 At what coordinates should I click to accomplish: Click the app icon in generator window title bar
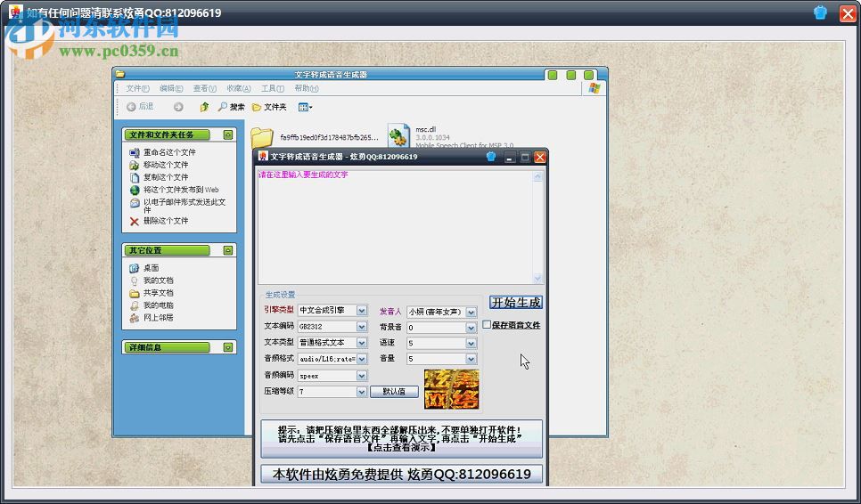tap(263, 157)
